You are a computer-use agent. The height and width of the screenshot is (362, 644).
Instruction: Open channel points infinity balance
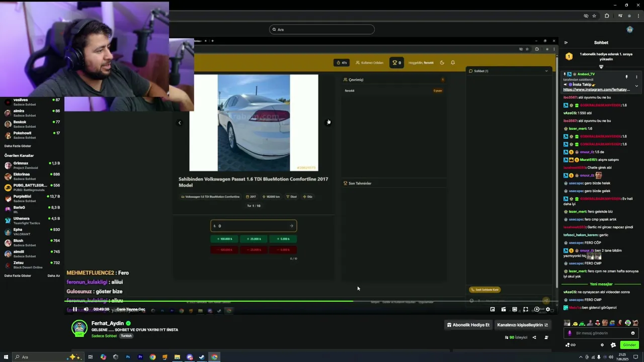571,345
